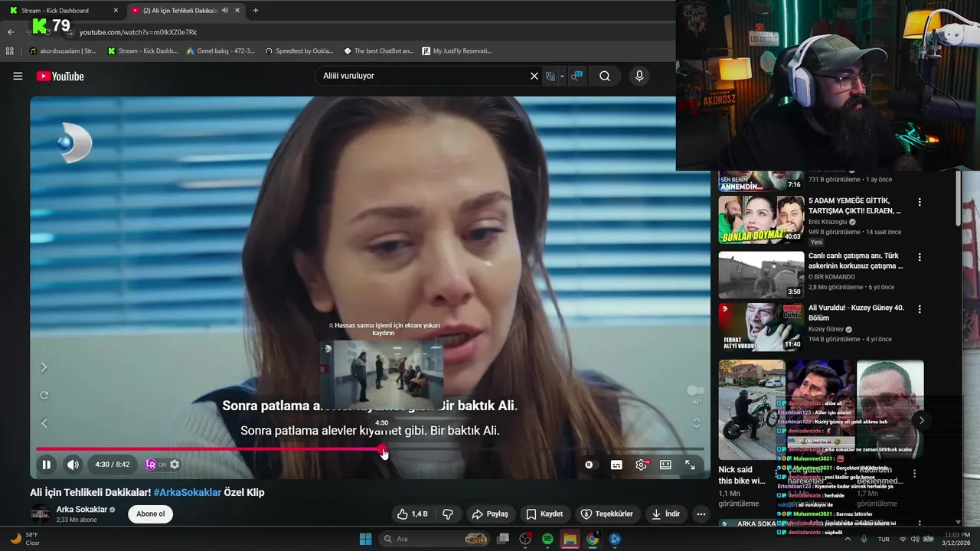Viewport: 980px width, 551px height.
Task: Open more actions three-dot menu under video
Action: [701, 514]
